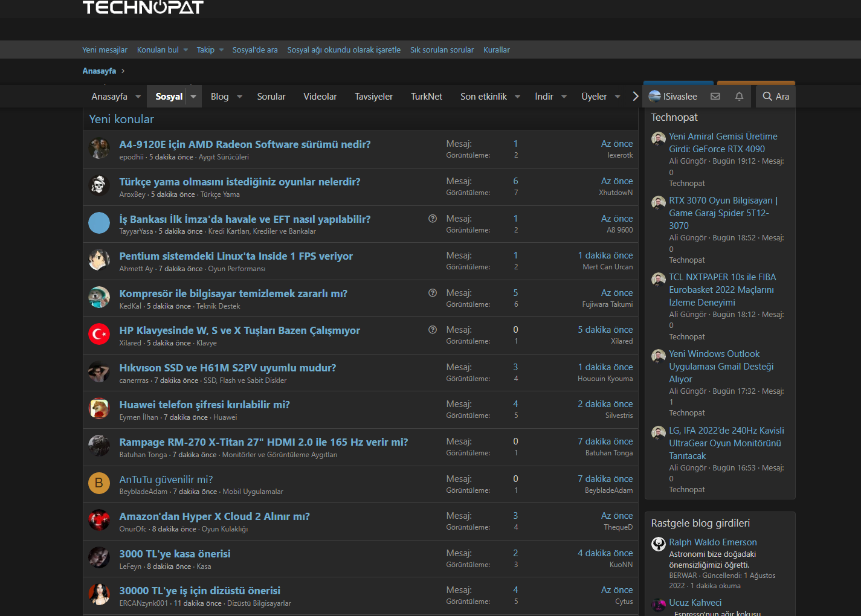Open Fujiwara Takumi's profile link
This screenshot has height=616, width=861.
pyautogui.click(x=608, y=304)
